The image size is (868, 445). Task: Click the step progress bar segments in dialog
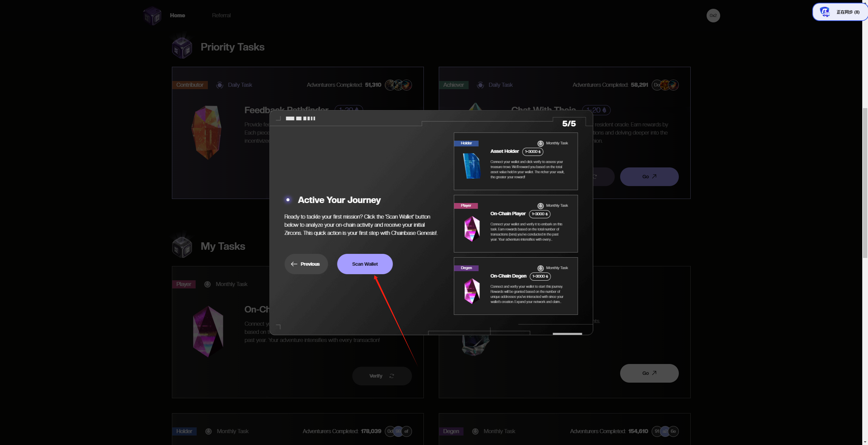(x=300, y=118)
